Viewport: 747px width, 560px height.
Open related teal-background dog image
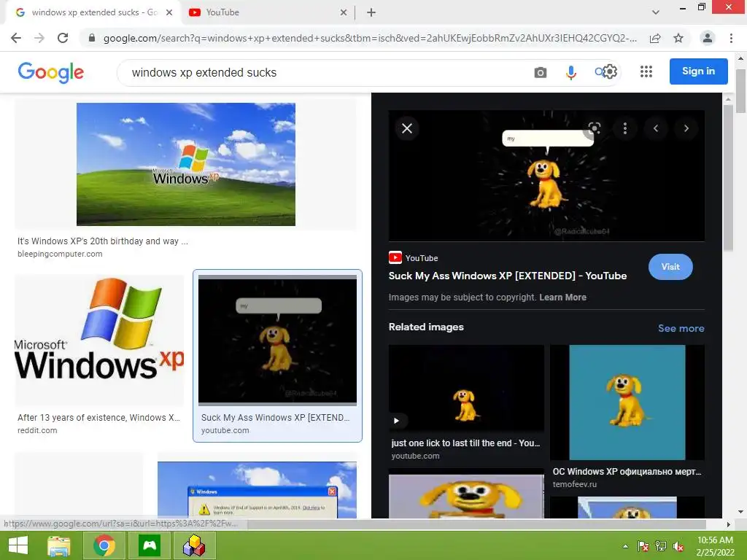click(x=627, y=402)
